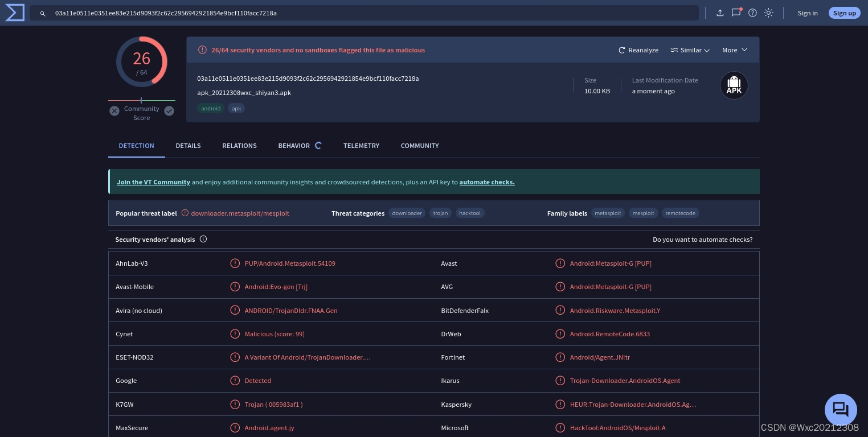Click the Sign up button
This screenshot has height=437, width=868.
pos(845,13)
